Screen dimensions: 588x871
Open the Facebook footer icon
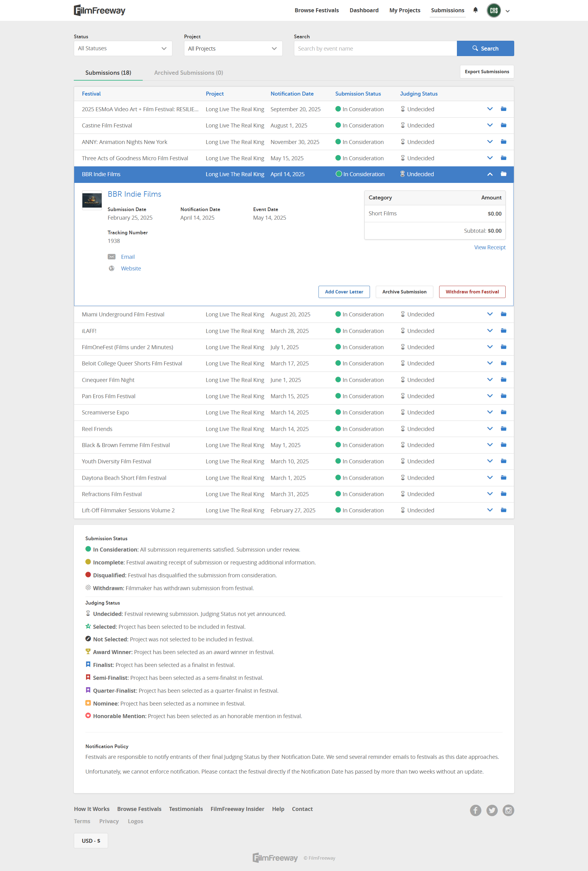point(475,810)
